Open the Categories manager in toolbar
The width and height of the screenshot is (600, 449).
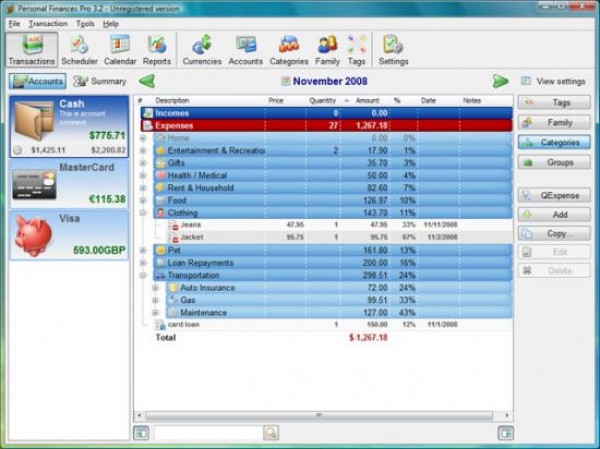coord(289,50)
